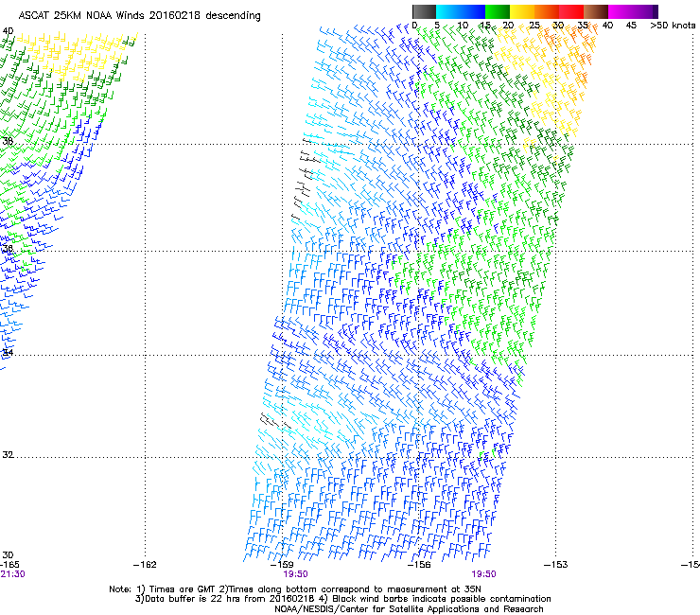The image size is (700, 615).
Task: Click the plot title 'ASCAT 25KM NOAA Winds 20160218 descending'
Action: tap(139, 16)
